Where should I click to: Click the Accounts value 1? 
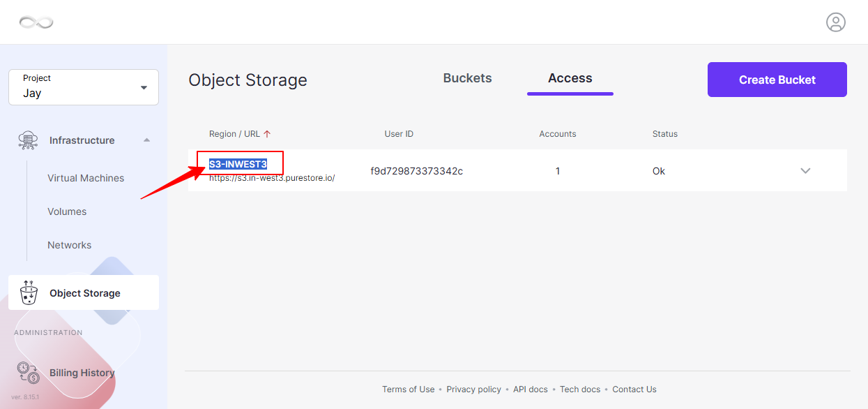[x=558, y=171]
